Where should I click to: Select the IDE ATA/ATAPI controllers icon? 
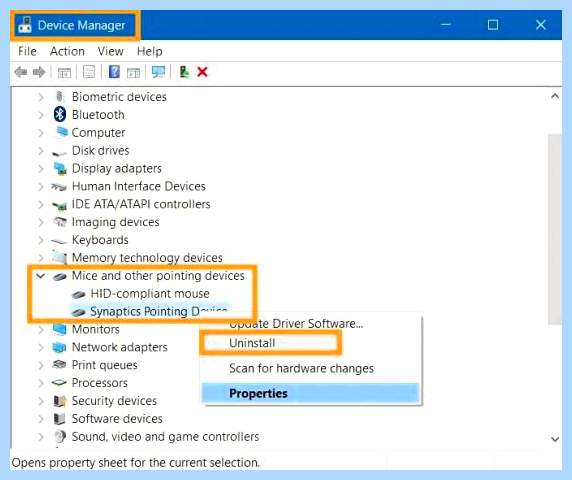tap(60, 205)
